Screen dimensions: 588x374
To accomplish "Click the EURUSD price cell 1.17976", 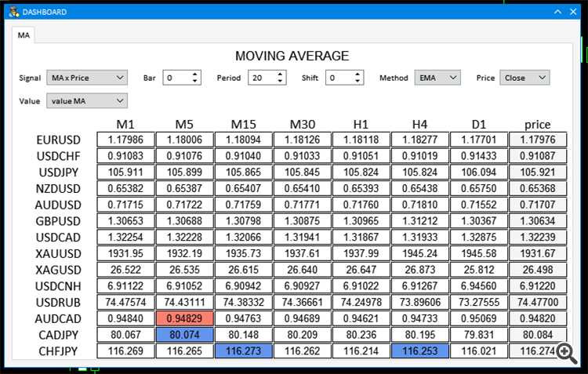I will coord(538,140).
